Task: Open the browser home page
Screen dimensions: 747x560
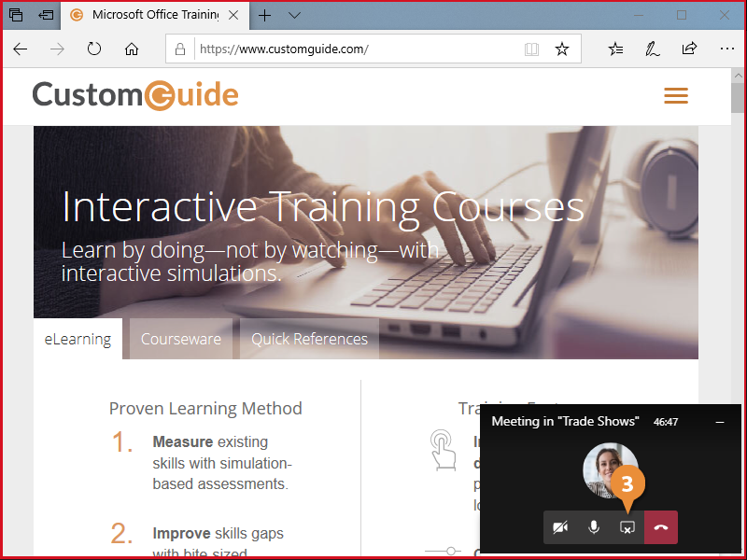Action: (x=132, y=49)
